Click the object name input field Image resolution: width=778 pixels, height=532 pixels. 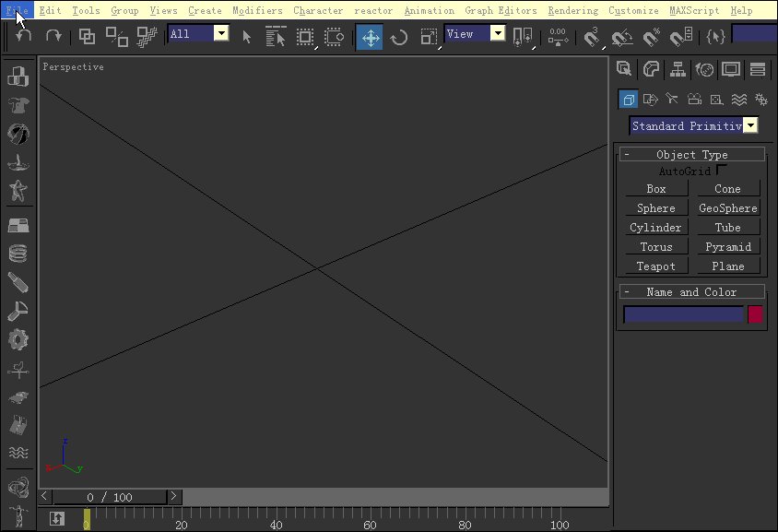click(684, 314)
